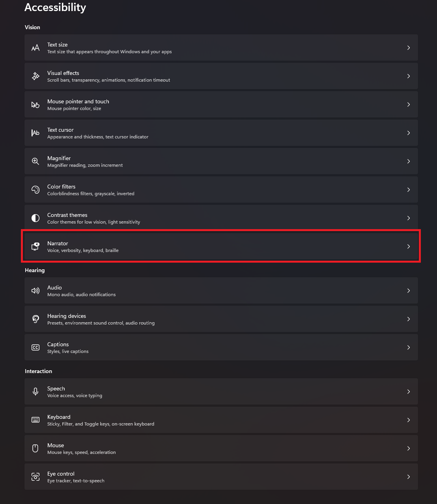The height and width of the screenshot is (504, 437).
Task: Click the Magnifier zoom icon
Action: pyautogui.click(x=35, y=161)
